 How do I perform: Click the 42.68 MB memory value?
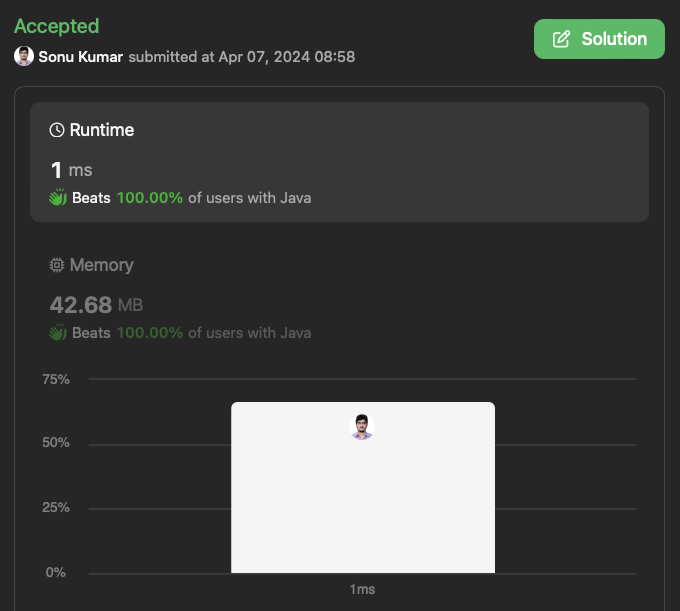(96, 303)
